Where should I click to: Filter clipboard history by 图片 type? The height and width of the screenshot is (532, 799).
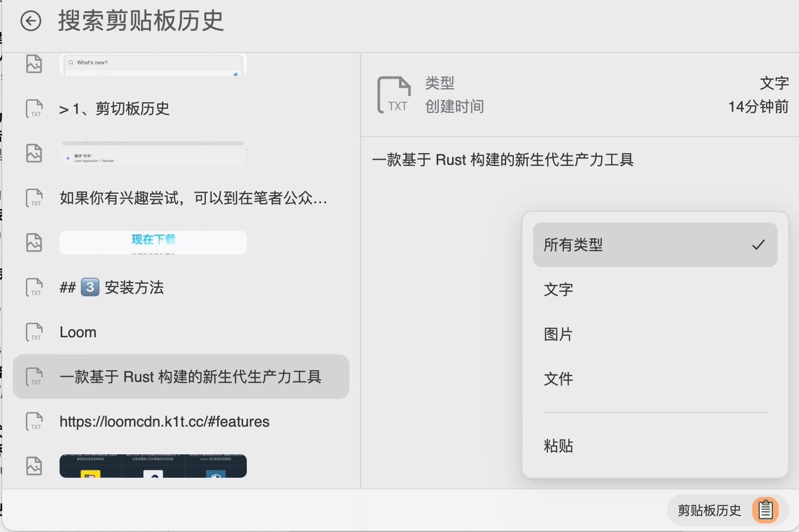(655, 334)
